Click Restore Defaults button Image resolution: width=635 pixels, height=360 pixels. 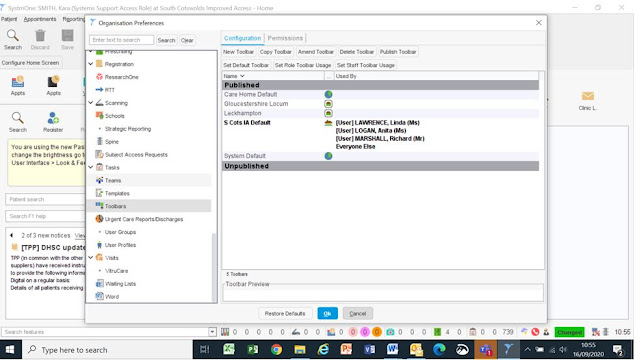(x=285, y=313)
